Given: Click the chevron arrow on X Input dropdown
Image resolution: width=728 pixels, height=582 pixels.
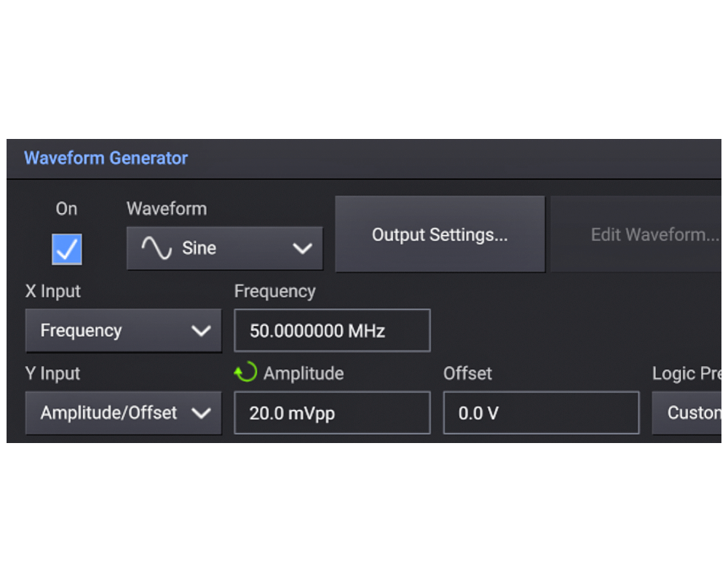Looking at the screenshot, I should point(201,331).
